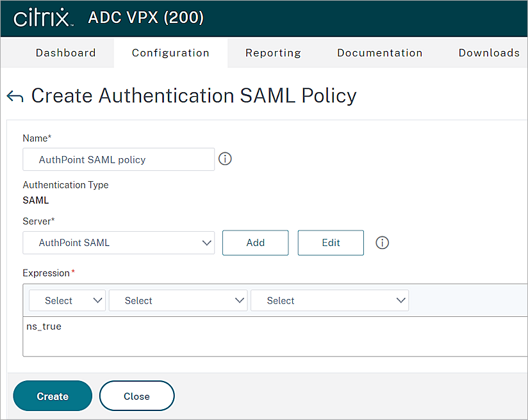Switch to the Dashboard tab

point(65,52)
